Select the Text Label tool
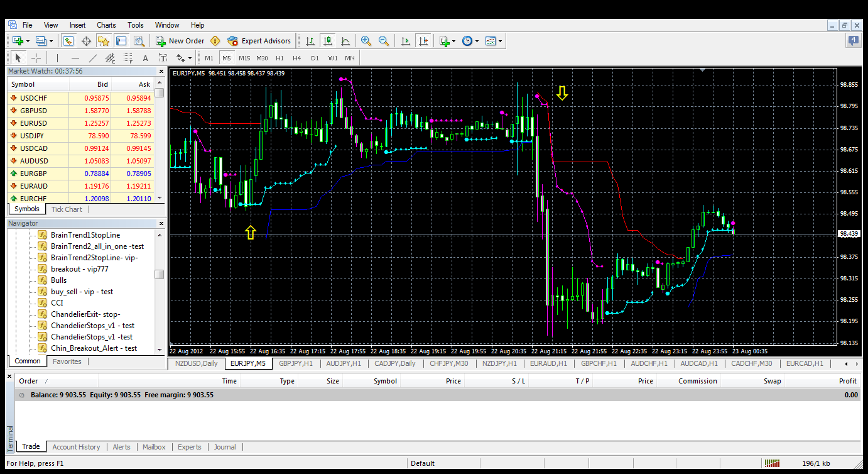868x474 pixels. pos(163,58)
